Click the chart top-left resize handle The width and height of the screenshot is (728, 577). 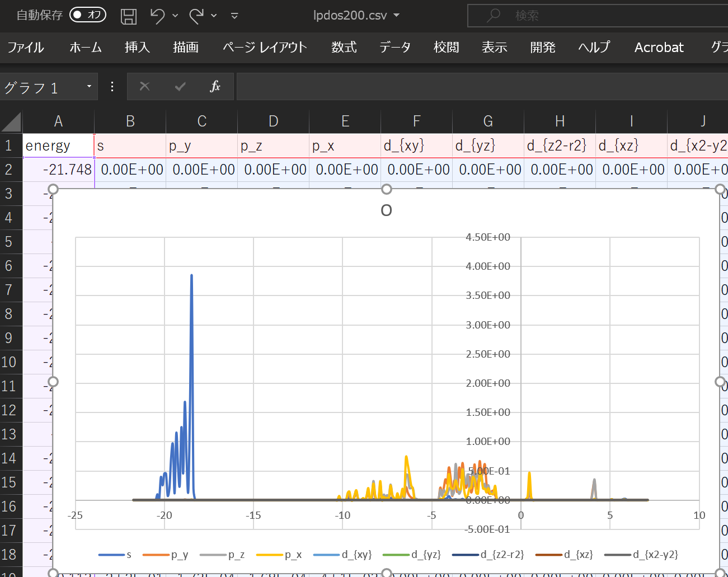pyautogui.click(x=53, y=189)
